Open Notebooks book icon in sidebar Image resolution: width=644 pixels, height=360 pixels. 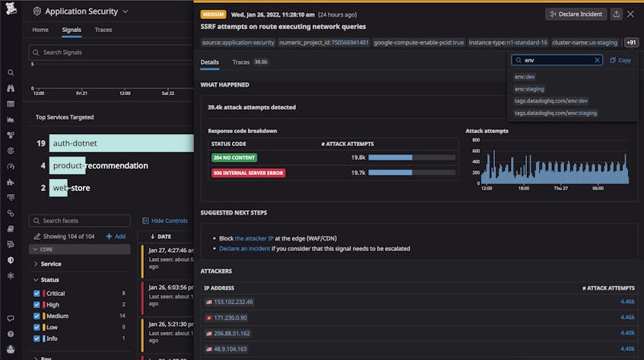tap(11, 229)
